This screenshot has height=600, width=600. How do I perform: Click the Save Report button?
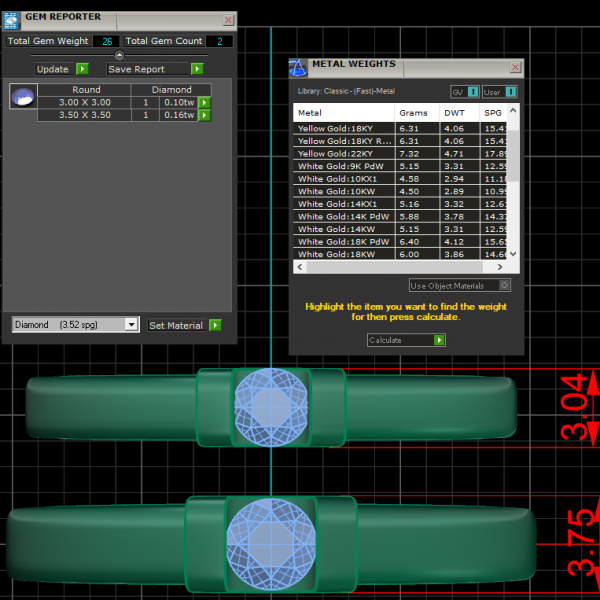pos(148,69)
